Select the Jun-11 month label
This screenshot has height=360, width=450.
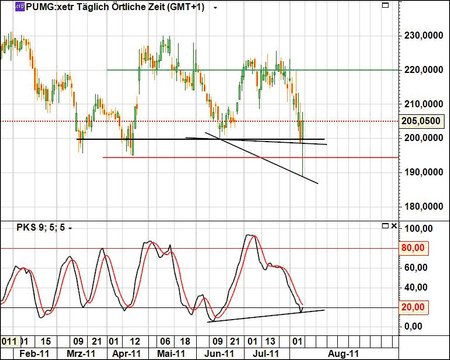219,353
